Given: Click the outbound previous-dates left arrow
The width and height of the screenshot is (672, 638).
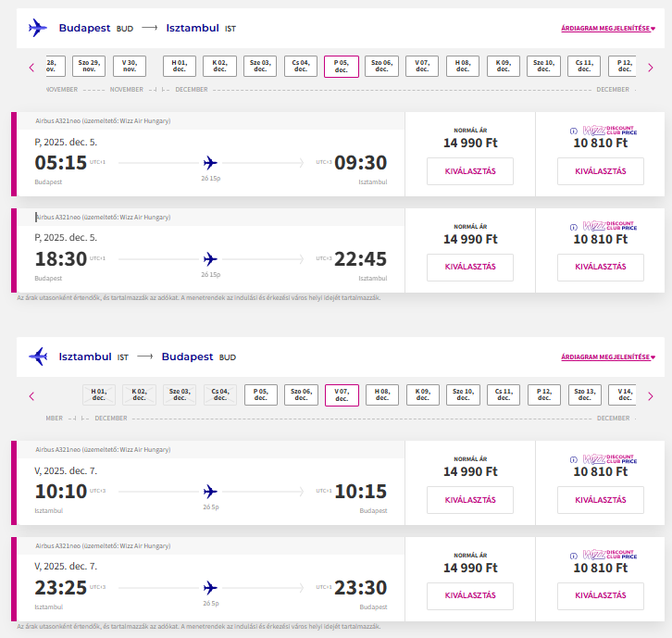Looking at the screenshot, I should click(31, 67).
